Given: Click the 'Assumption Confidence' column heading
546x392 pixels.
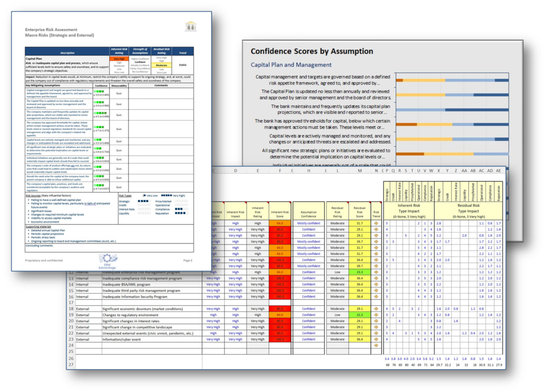Looking at the screenshot, I should tap(308, 210).
